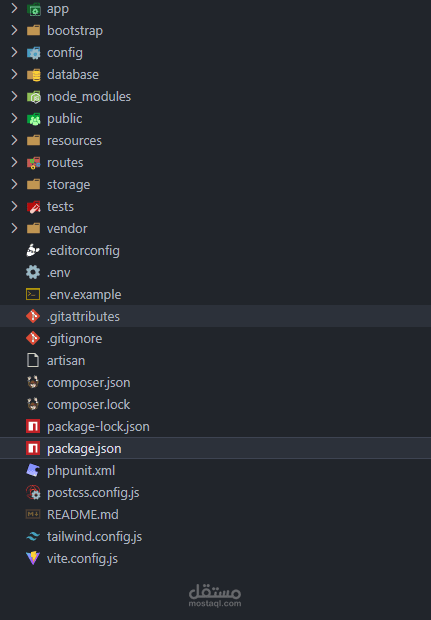
Task: Click the composer icon beside composer.json
Action: 33,382
